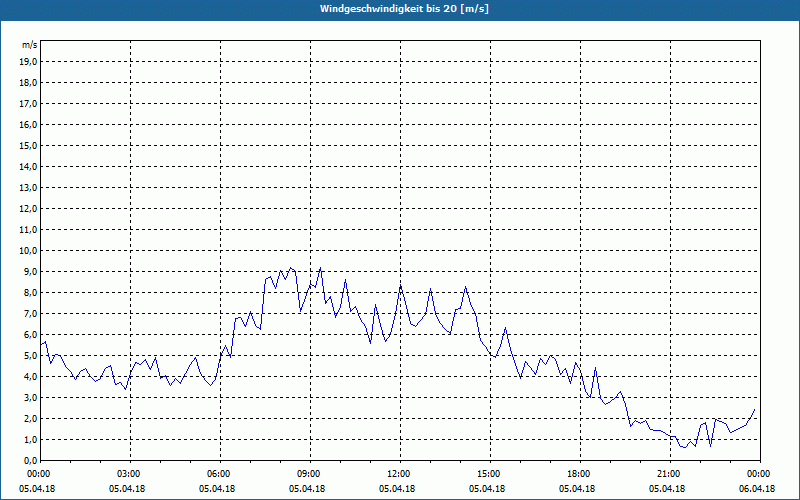Pick the "14,0" y-axis value
The height and width of the screenshot is (500, 800).
pos(29,166)
